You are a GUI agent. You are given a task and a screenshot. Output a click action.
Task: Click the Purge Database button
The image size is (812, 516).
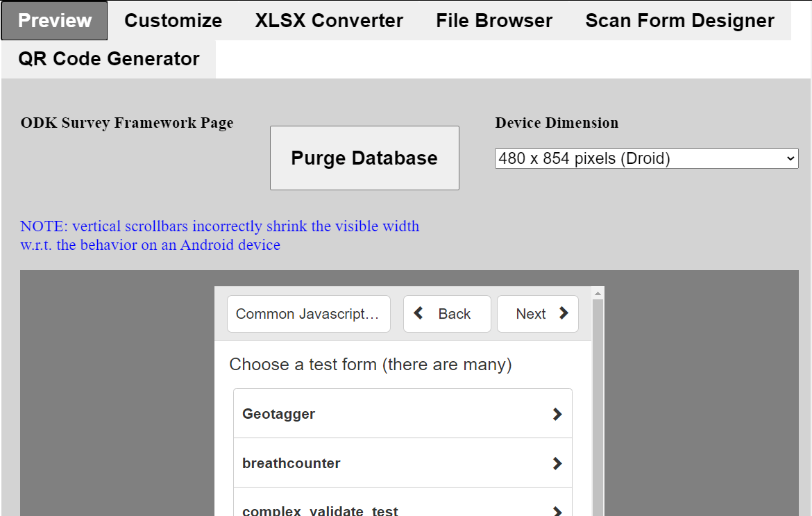coord(364,158)
